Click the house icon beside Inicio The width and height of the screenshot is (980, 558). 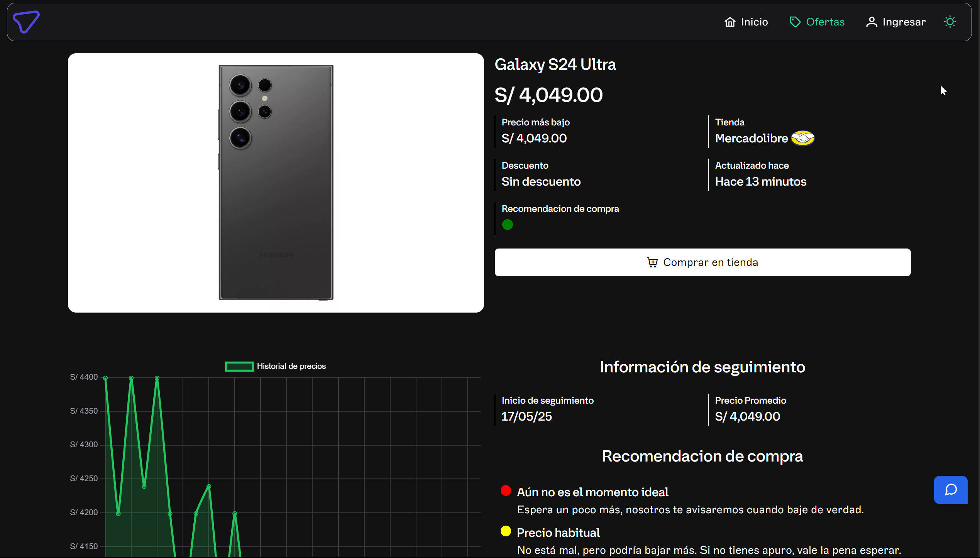(x=729, y=22)
